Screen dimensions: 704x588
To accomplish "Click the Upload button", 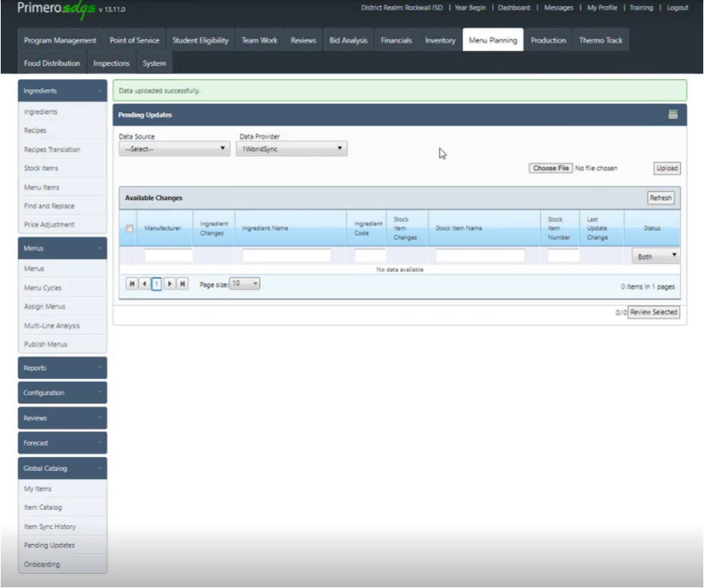I will point(667,168).
